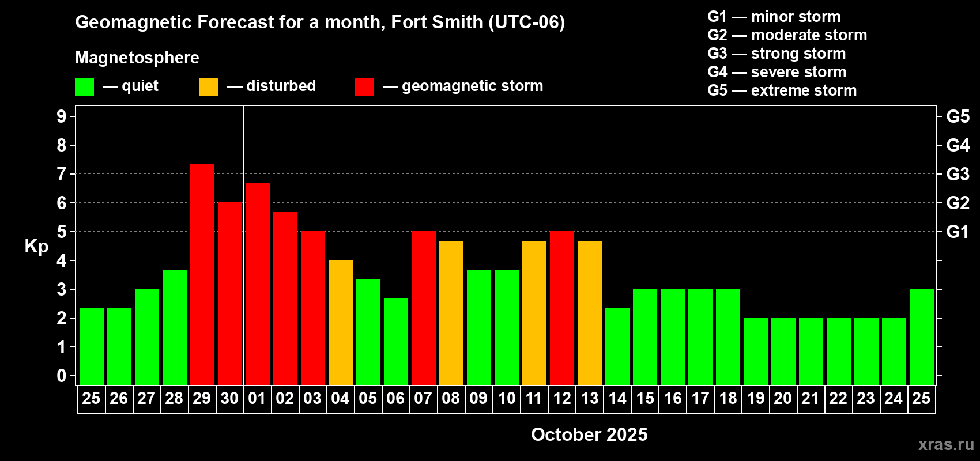Click date label 19 on the axis
Viewport: 980px width, 461px height.
tap(755, 399)
